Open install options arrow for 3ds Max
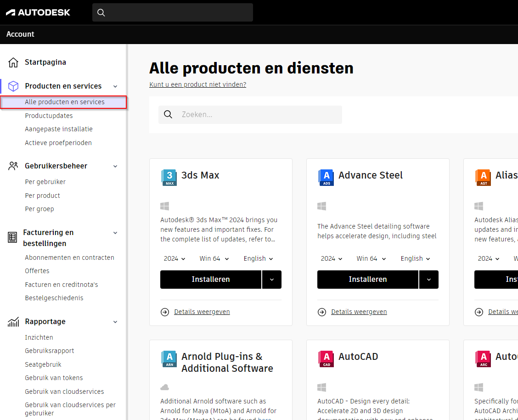 coord(272,280)
